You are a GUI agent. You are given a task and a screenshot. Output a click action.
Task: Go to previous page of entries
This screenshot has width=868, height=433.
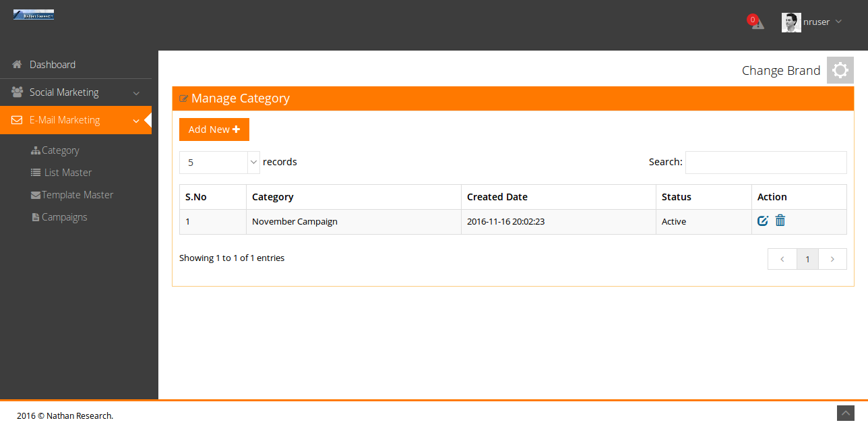click(x=782, y=259)
